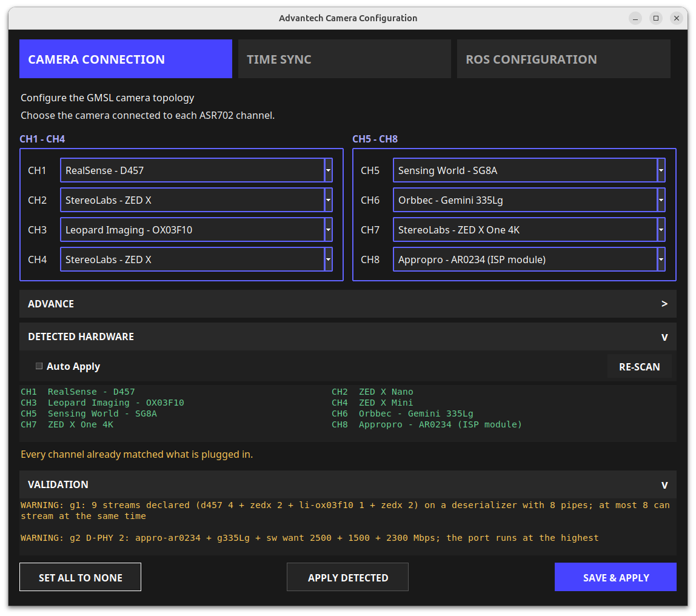The image size is (696, 616).
Task: Open the CH6 Orbbec Gemini dropdown
Action: click(x=529, y=200)
